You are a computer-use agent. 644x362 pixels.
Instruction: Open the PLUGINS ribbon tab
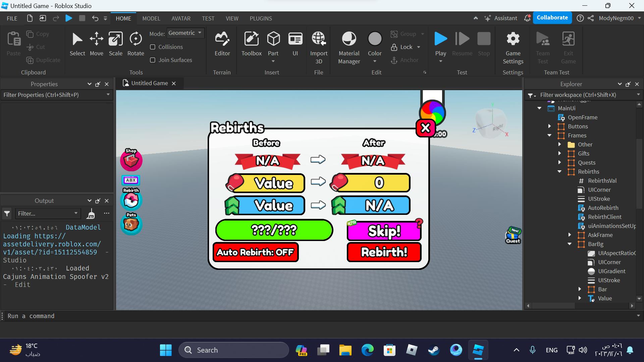261,18
